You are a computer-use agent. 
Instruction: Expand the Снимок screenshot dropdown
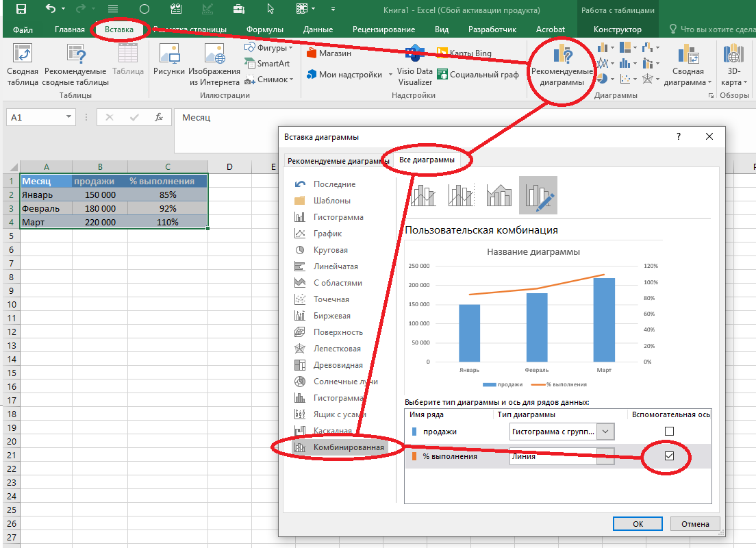click(291, 79)
